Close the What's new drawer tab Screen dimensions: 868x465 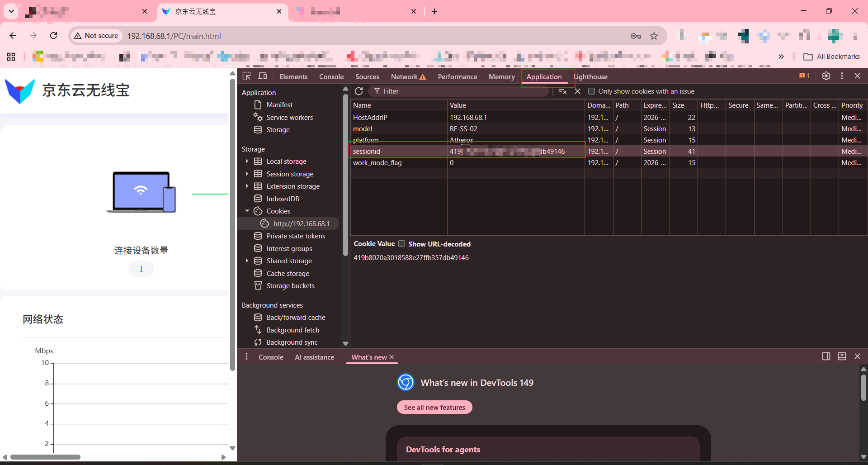pyautogui.click(x=392, y=357)
